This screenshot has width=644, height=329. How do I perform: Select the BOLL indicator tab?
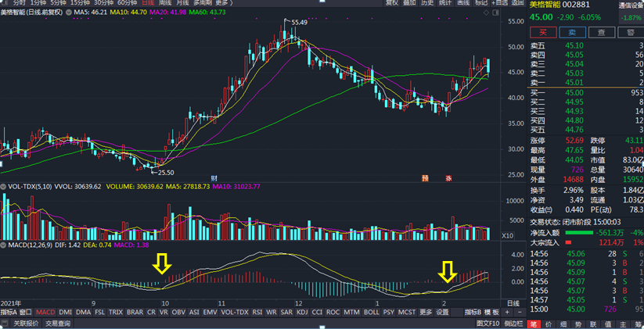click(x=371, y=312)
